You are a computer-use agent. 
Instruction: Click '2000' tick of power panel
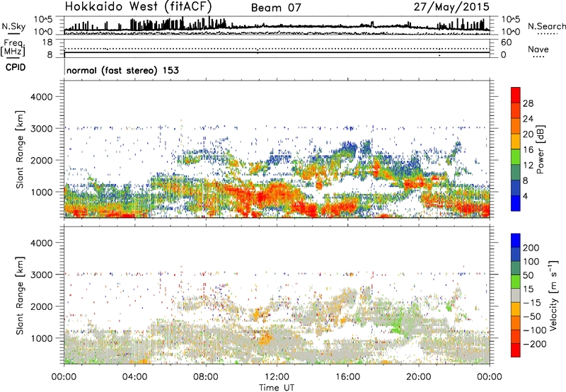[41, 160]
